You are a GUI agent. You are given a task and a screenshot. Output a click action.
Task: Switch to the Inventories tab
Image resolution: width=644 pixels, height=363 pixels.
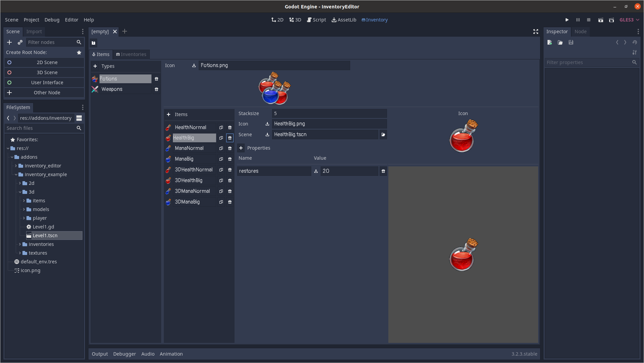point(131,54)
